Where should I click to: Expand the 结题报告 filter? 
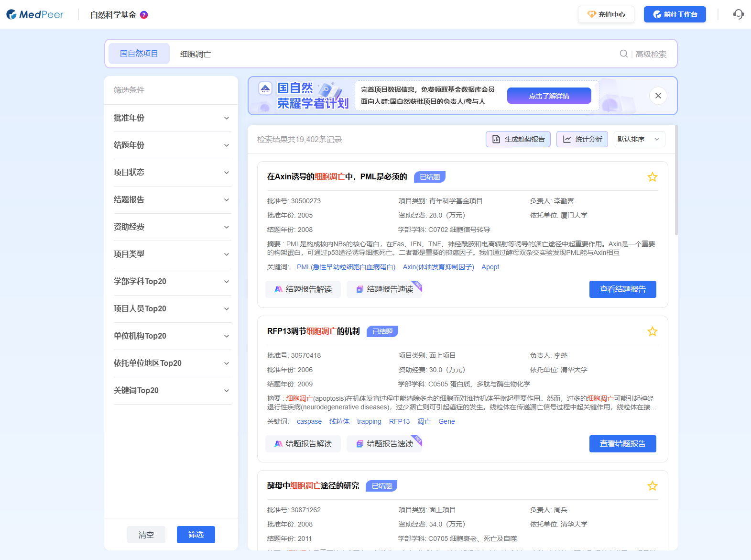tap(172, 200)
